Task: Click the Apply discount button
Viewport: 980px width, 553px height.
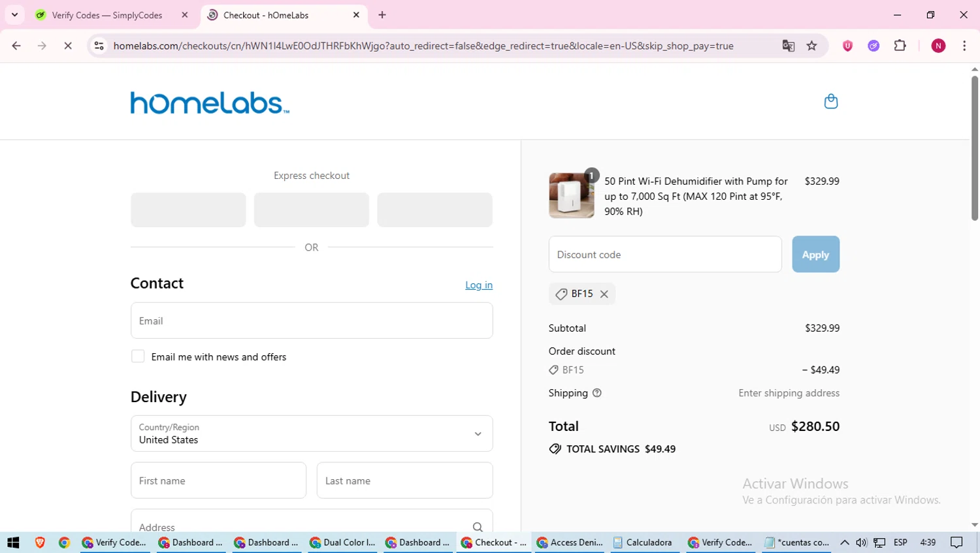Action: click(815, 255)
